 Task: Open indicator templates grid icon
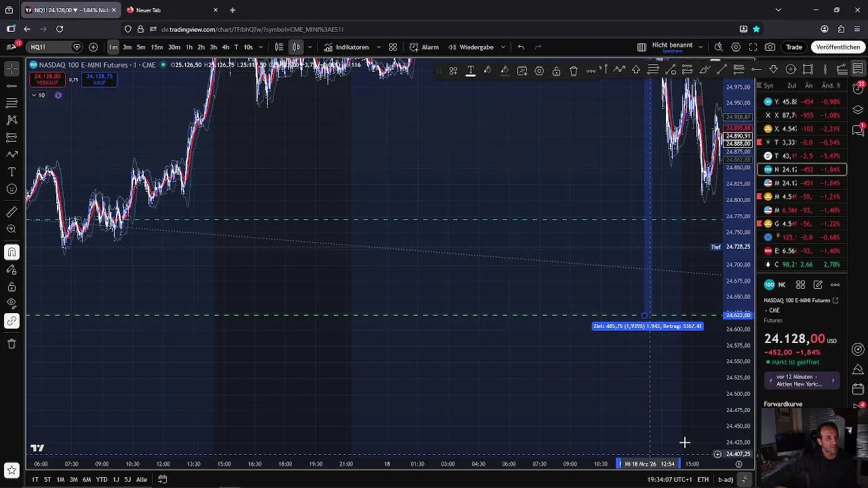coord(393,47)
